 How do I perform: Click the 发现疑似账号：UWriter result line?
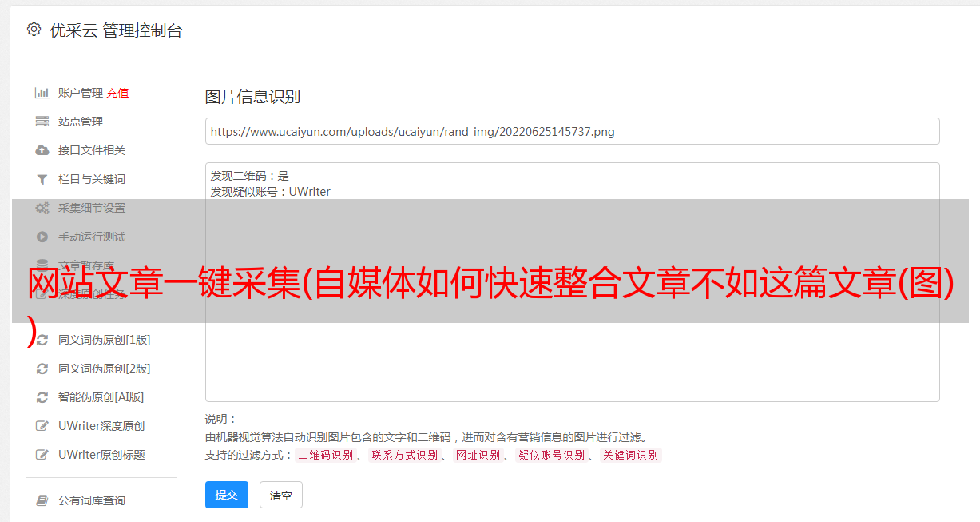pyautogui.click(x=270, y=192)
